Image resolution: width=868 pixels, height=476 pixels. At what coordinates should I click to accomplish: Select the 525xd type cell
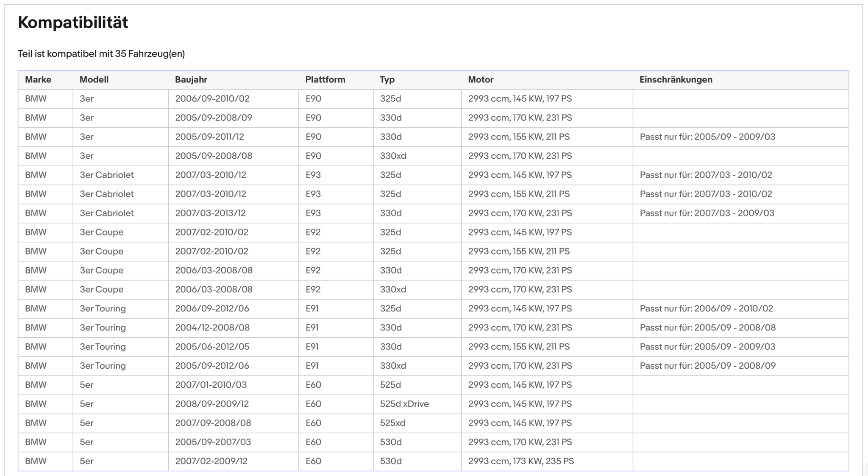pyautogui.click(x=392, y=423)
